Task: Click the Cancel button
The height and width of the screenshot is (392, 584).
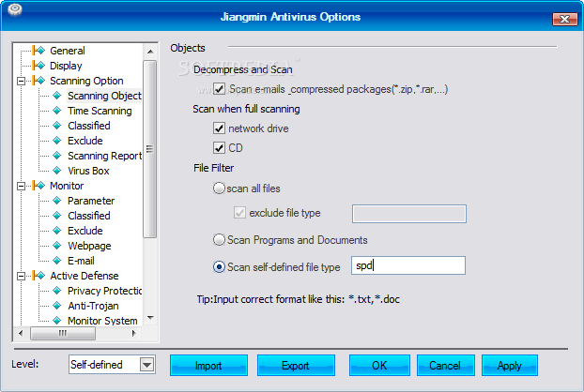Action: (x=445, y=365)
